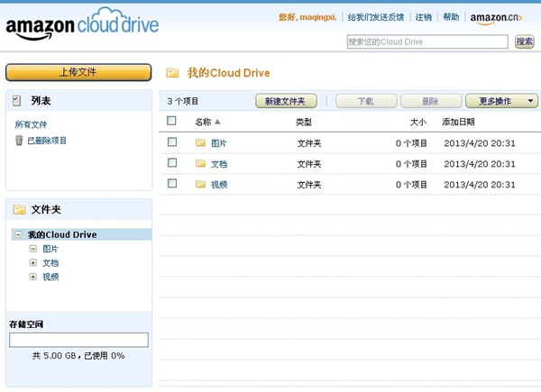Click the 列表 panel clipboard icon
The height and width of the screenshot is (392, 541).
tap(16, 101)
